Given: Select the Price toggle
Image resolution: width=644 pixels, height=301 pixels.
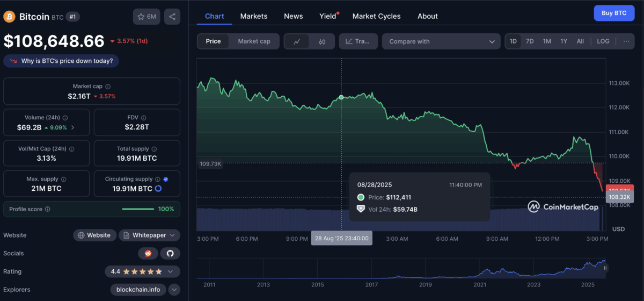Looking at the screenshot, I should coord(213,41).
